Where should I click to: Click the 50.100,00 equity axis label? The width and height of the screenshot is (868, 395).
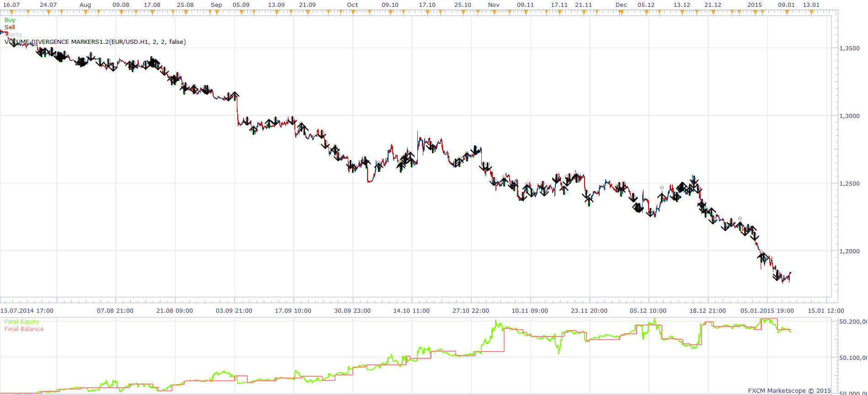coord(853,358)
